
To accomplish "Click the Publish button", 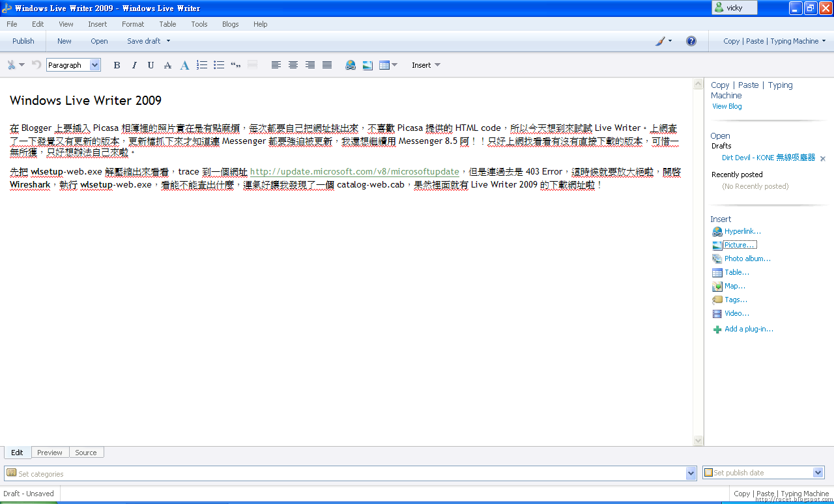I will (23, 41).
